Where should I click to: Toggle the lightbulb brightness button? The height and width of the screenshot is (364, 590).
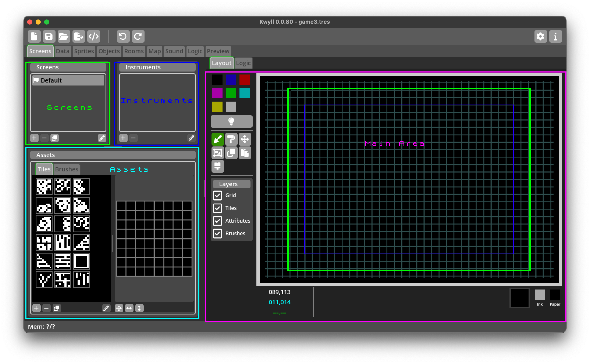(x=231, y=121)
